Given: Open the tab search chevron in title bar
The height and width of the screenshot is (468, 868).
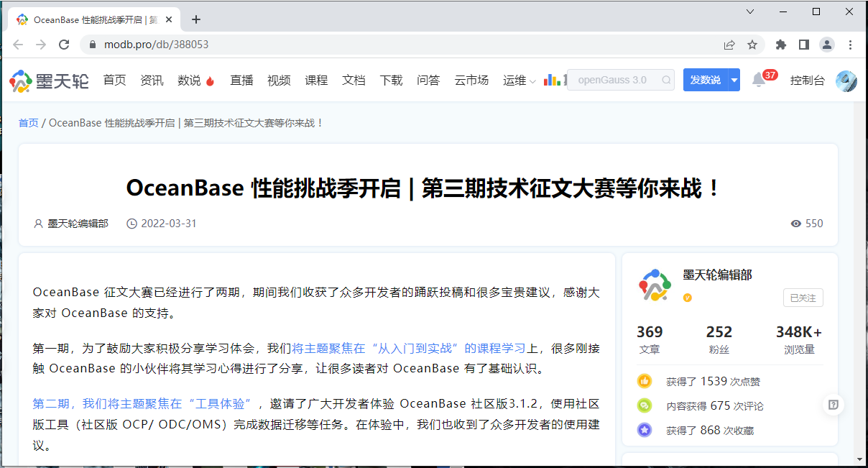Looking at the screenshot, I should coord(750,12).
